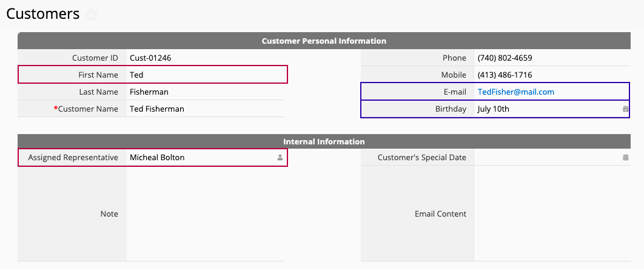Click the user icon in Assigned Representative

pos(280,157)
